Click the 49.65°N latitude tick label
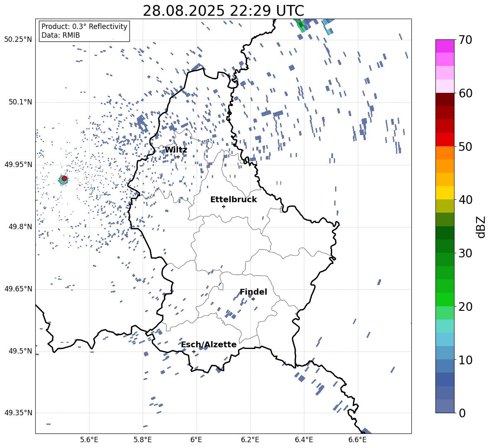The height and width of the screenshot is (448, 491). 18,289
